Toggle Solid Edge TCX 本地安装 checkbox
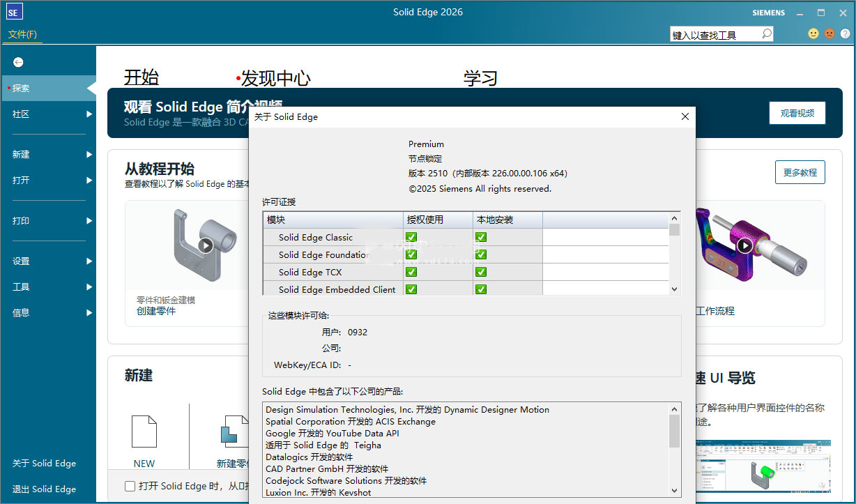Screen dimensions: 856x504 (x=481, y=272)
